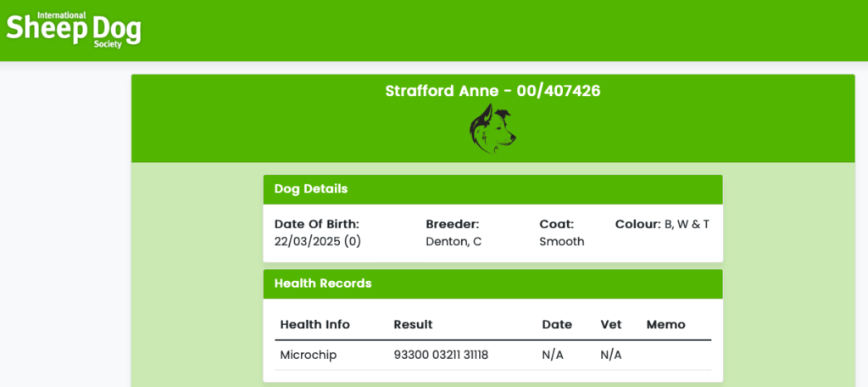Click the International Sheep Dog Society logo
The height and width of the screenshot is (387, 868).
[73, 30]
